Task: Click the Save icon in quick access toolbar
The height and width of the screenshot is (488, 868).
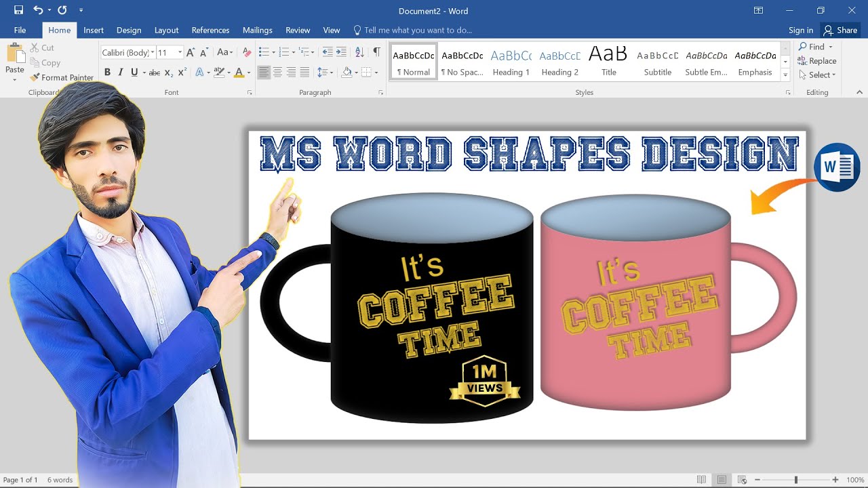Action: tap(18, 10)
